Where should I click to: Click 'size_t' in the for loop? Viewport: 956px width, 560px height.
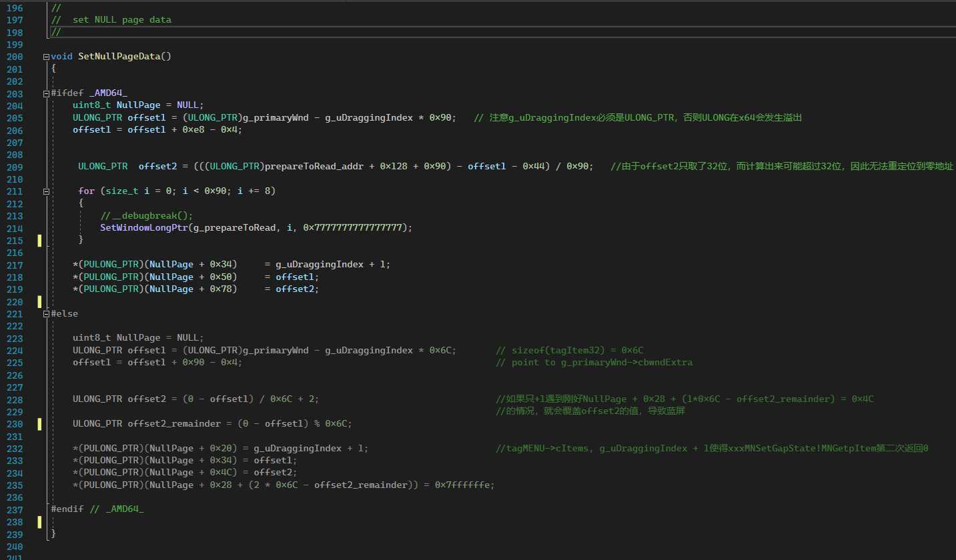coord(122,191)
